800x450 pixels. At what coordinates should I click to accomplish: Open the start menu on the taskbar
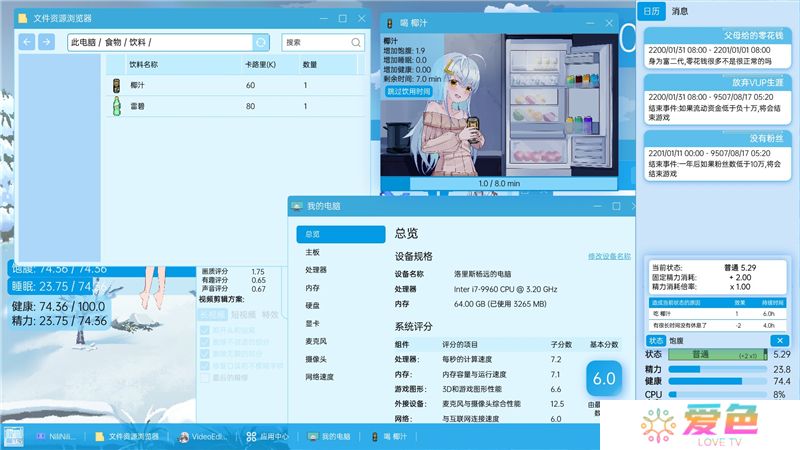coord(14,437)
